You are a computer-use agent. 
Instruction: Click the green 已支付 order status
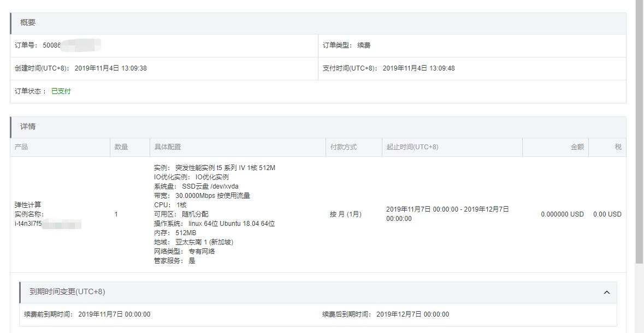[x=61, y=91]
